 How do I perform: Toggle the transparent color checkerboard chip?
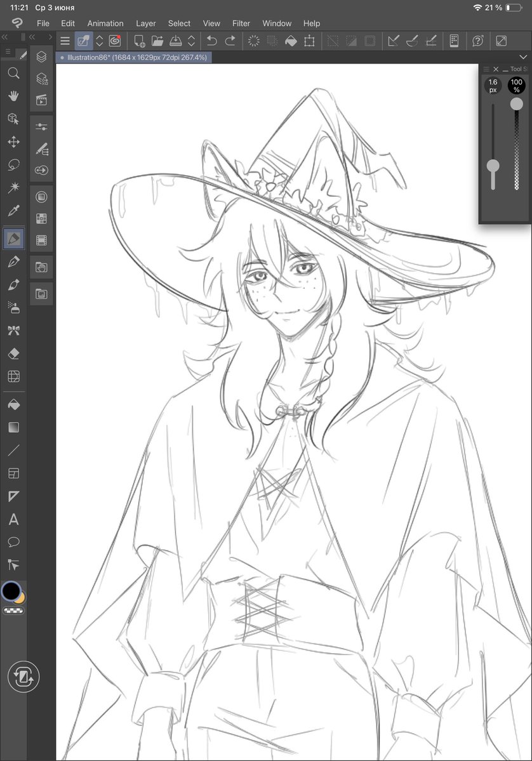click(13, 611)
